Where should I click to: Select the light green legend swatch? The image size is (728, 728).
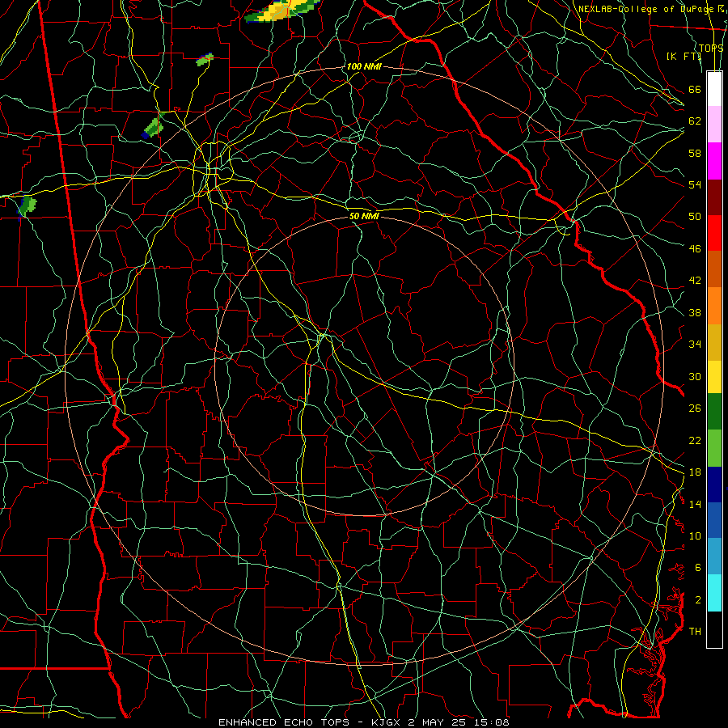pos(714,448)
